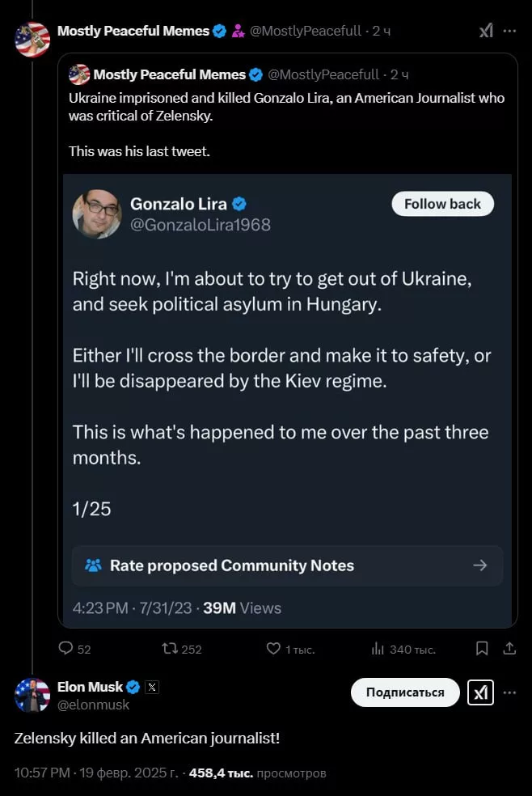
Task: Click Mostly Peaceful Memes verified badge
Action: (x=218, y=30)
